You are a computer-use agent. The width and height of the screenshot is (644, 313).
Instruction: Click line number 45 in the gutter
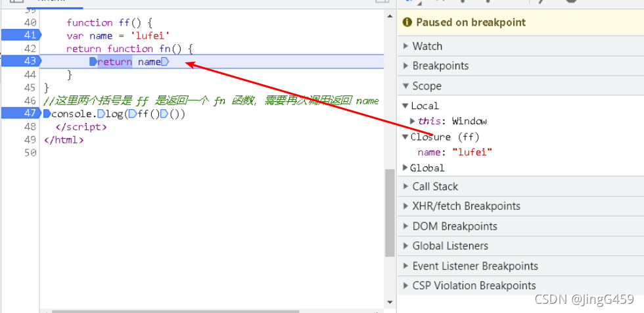(30, 88)
